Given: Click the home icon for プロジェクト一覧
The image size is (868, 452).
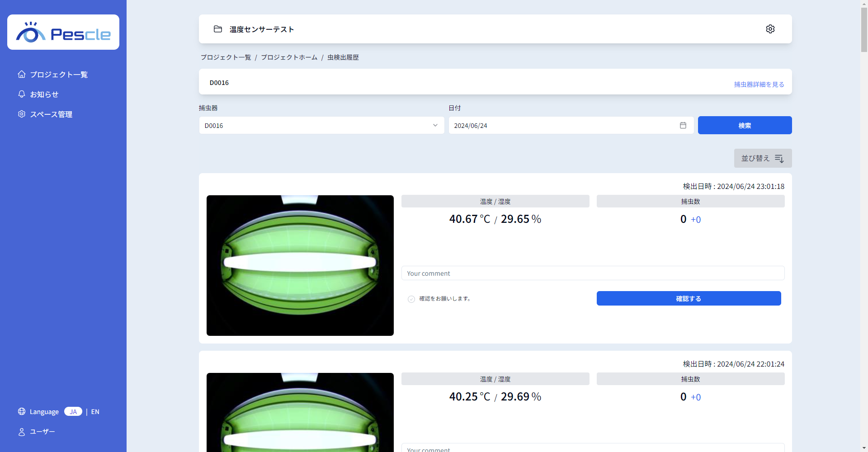Looking at the screenshot, I should point(22,74).
